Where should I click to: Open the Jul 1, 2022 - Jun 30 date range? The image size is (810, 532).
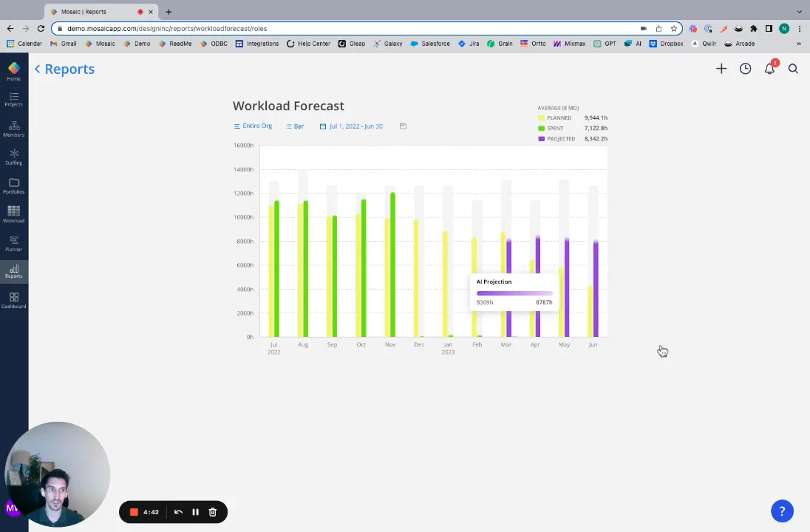[351, 126]
